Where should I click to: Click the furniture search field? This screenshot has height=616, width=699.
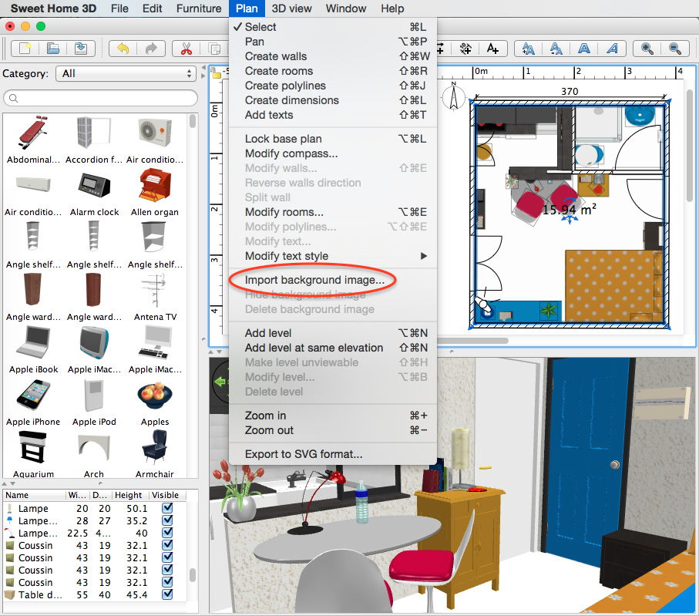(x=100, y=99)
